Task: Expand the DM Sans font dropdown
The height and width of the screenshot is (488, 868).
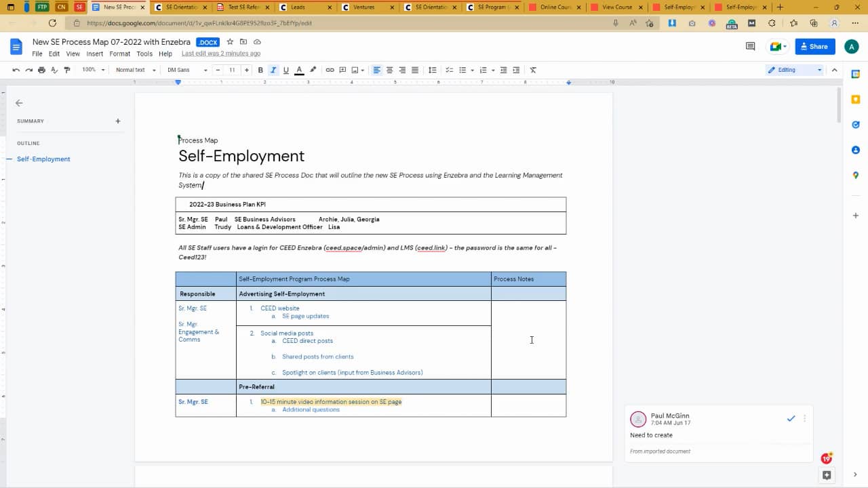Action: (187, 70)
